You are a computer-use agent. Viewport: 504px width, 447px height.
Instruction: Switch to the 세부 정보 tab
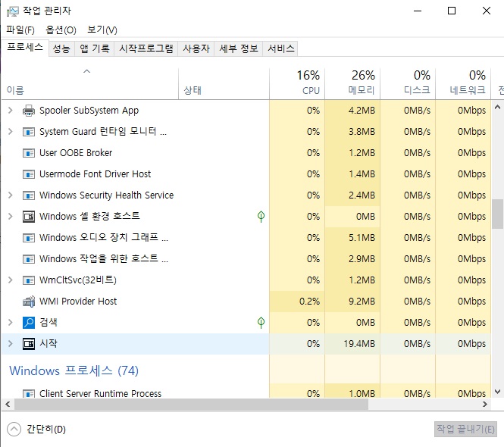[x=239, y=48]
